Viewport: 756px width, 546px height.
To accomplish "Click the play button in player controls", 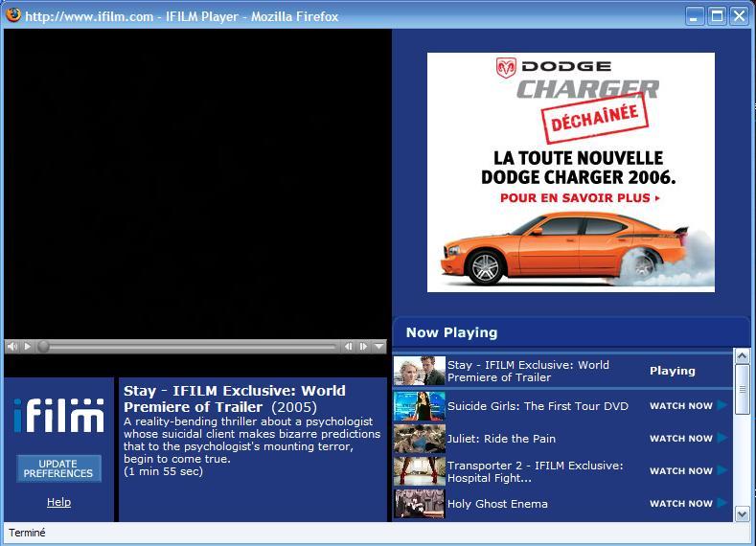I will tap(28, 346).
